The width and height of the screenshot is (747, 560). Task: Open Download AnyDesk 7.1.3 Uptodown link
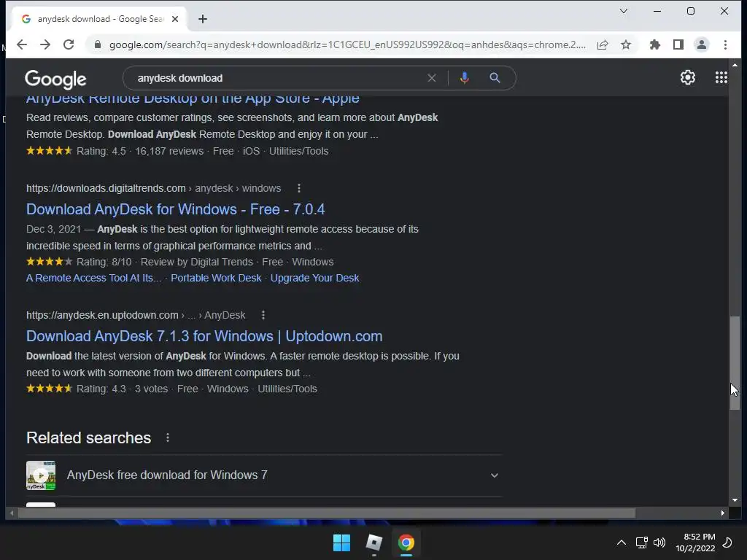(204, 336)
